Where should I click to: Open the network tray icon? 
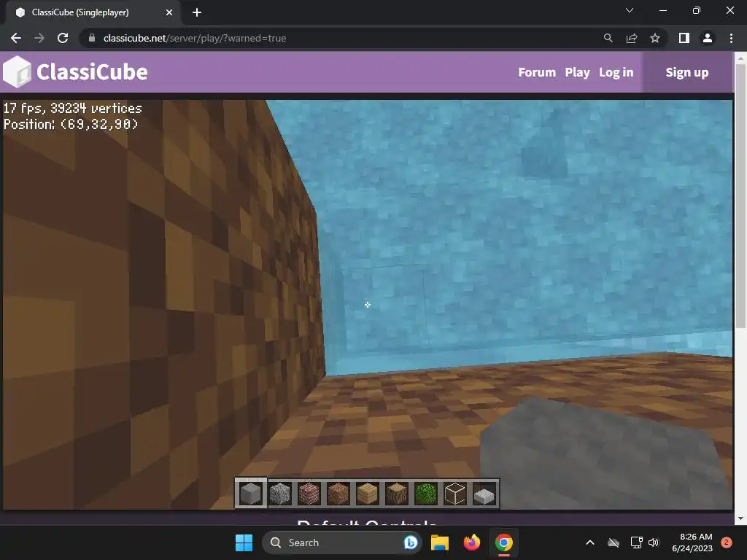coord(636,542)
